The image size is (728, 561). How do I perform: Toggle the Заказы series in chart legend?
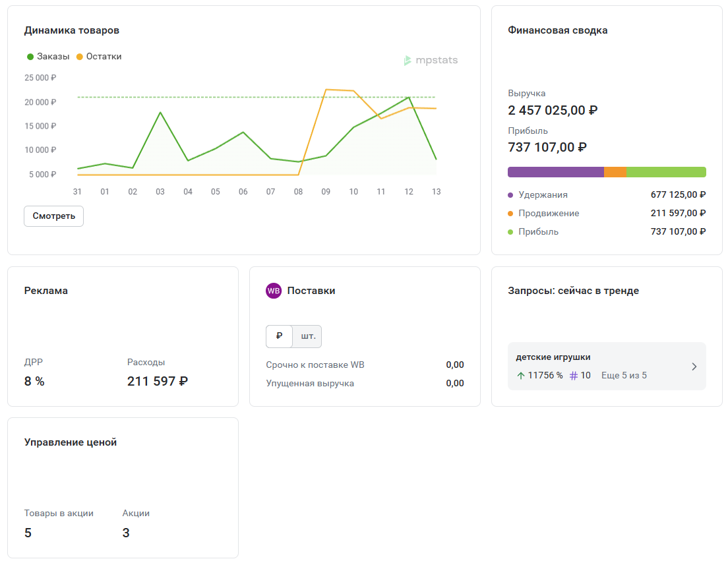(48, 57)
